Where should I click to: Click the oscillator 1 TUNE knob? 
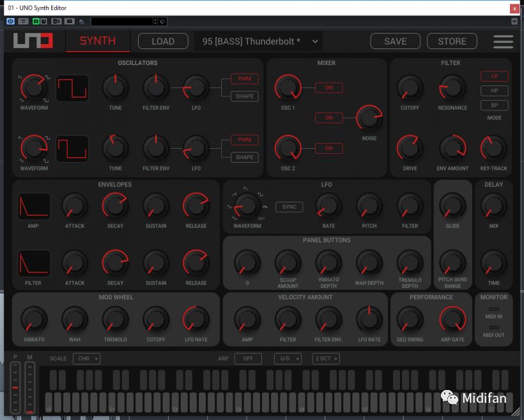[115, 88]
